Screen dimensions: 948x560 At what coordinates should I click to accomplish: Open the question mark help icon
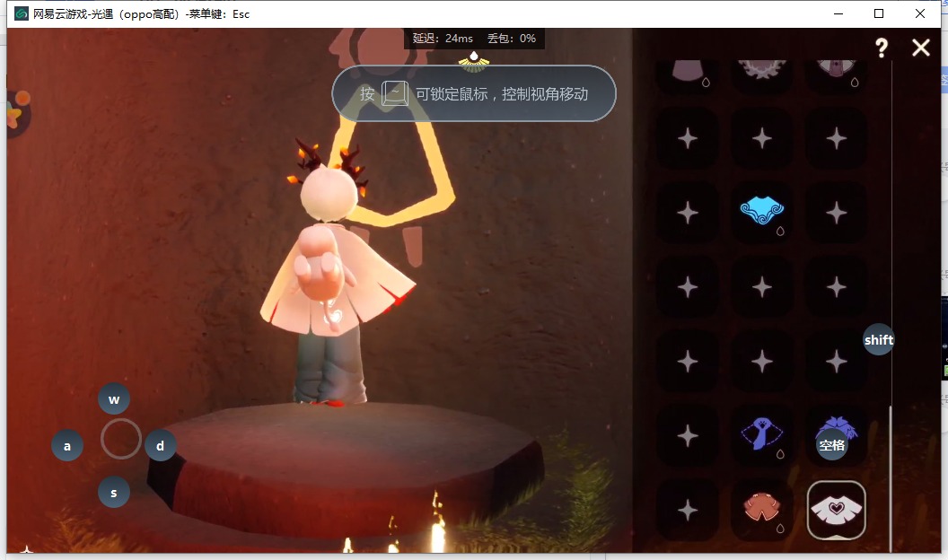[882, 48]
